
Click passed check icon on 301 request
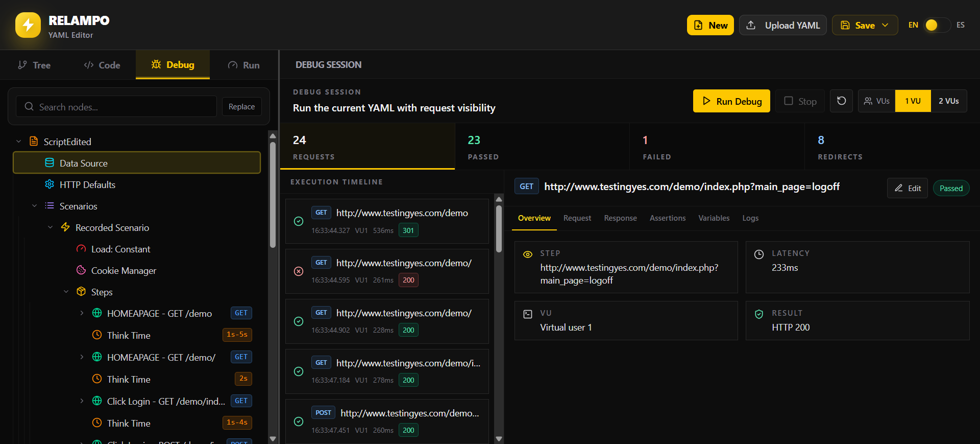pos(299,221)
